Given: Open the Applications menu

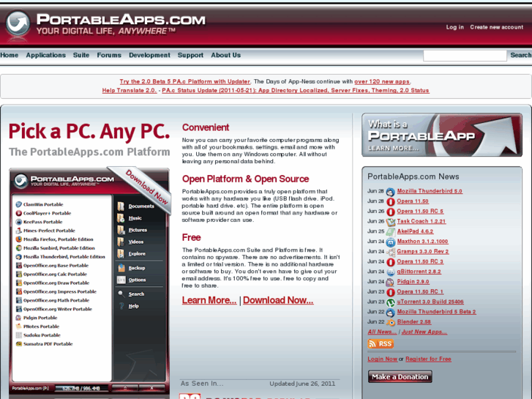Looking at the screenshot, I should 46,55.
